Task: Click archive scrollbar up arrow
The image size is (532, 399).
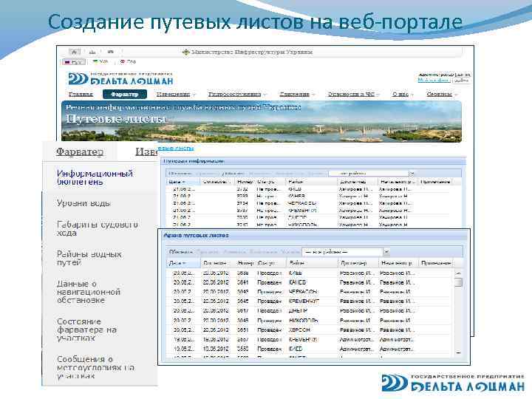Action: [x=458, y=273]
